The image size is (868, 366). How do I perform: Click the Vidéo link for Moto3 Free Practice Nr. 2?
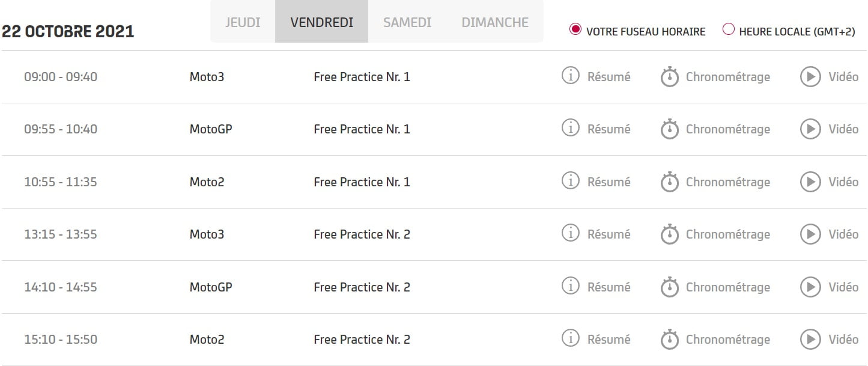(843, 234)
